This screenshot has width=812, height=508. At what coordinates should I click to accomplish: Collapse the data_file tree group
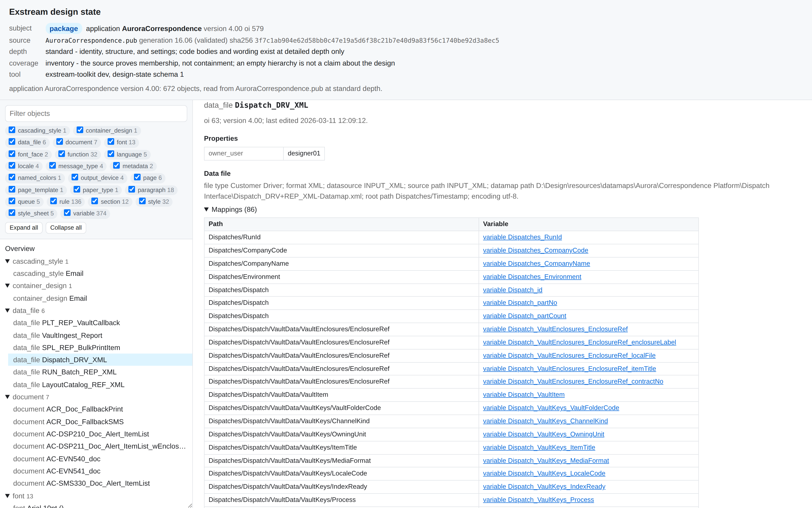pyautogui.click(x=7, y=311)
